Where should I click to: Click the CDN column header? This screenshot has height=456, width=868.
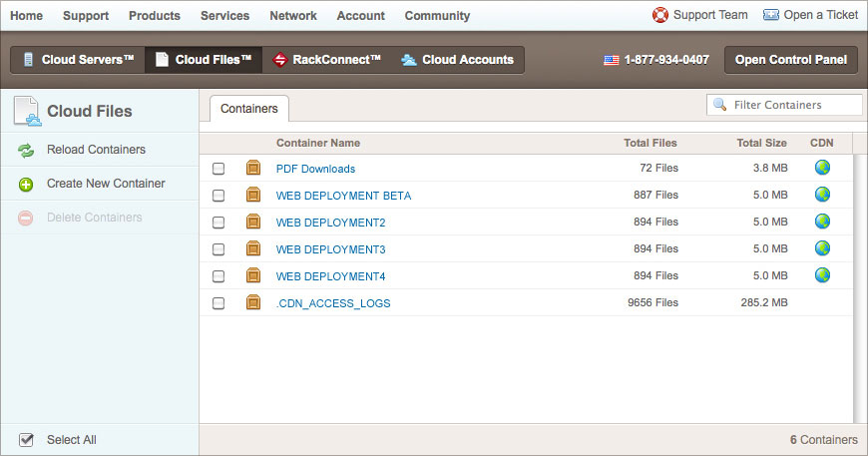coord(821,143)
